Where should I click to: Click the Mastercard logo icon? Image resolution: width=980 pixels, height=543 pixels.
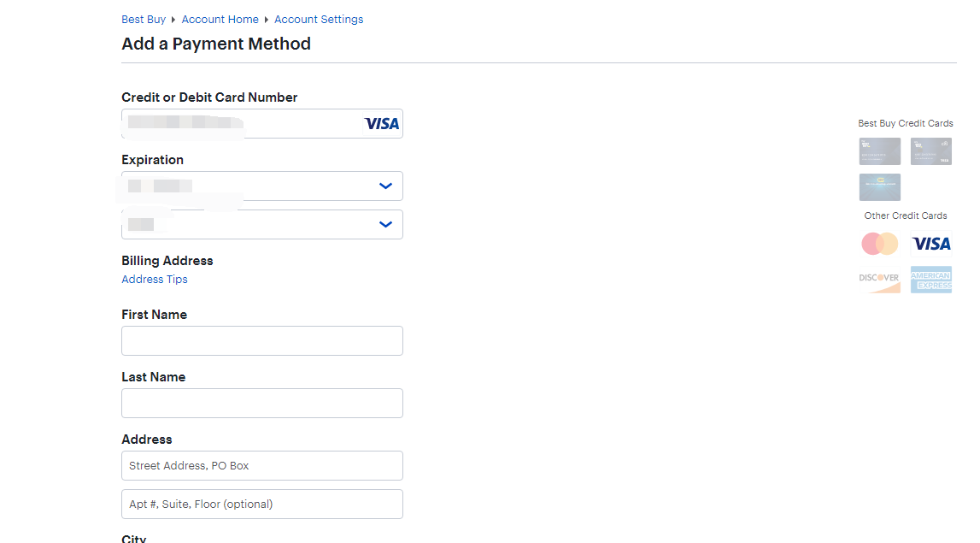tap(879, 244)
